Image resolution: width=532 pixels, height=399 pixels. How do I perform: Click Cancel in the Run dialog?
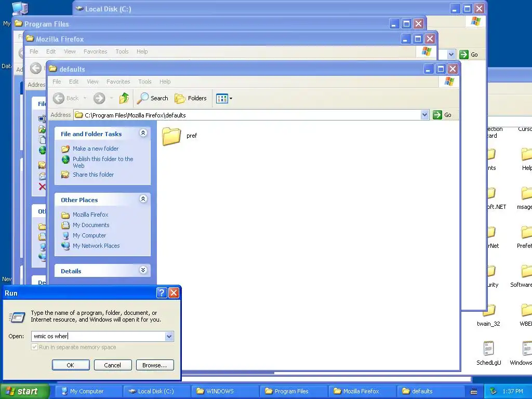click(x=113, y=365)
